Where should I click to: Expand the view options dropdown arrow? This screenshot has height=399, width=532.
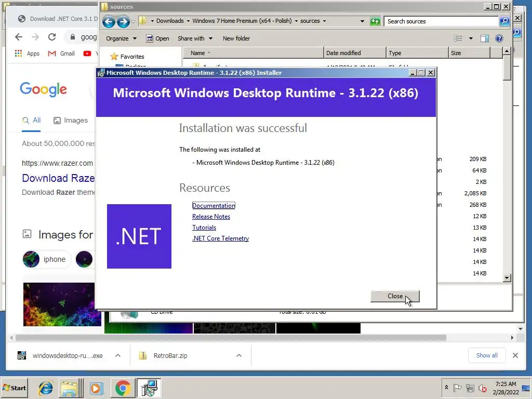tap(471, 38)
